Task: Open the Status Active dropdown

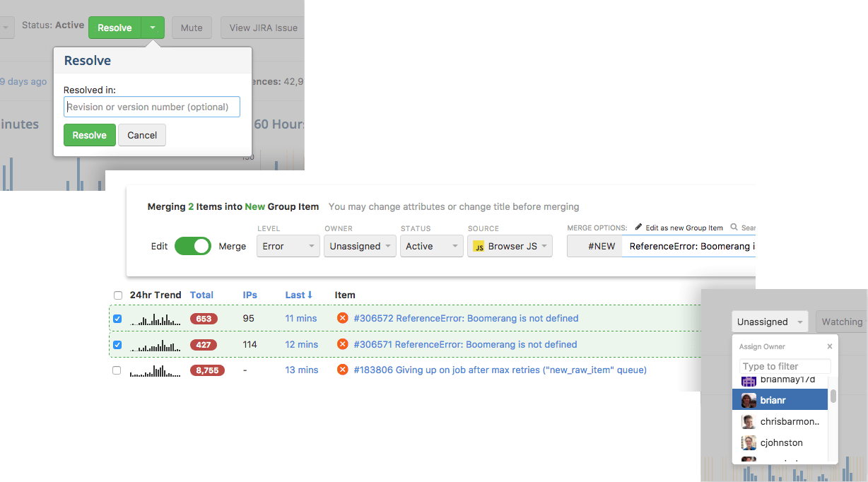Action: [x=431, y=246]
